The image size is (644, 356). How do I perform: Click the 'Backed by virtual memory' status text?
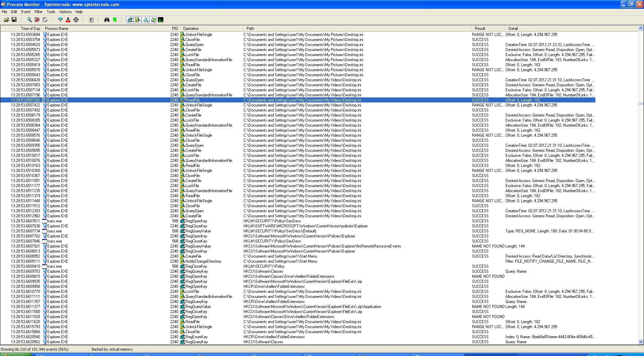112,349
